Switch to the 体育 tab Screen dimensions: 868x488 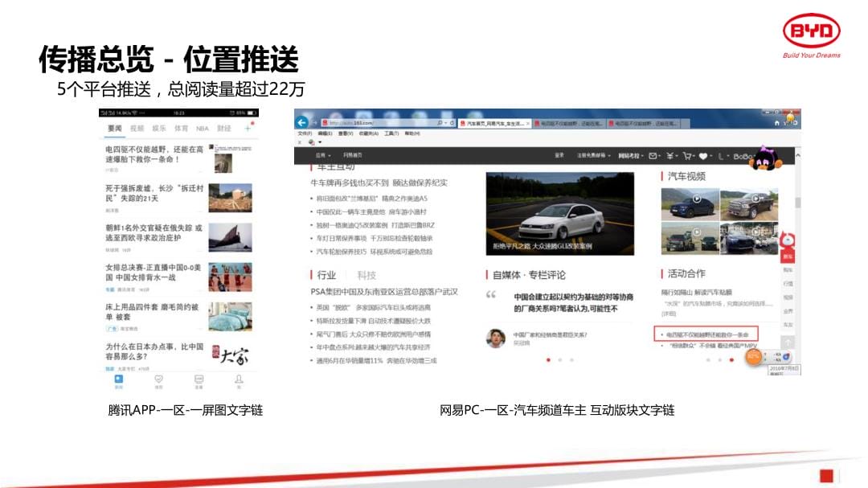point(181,129)
